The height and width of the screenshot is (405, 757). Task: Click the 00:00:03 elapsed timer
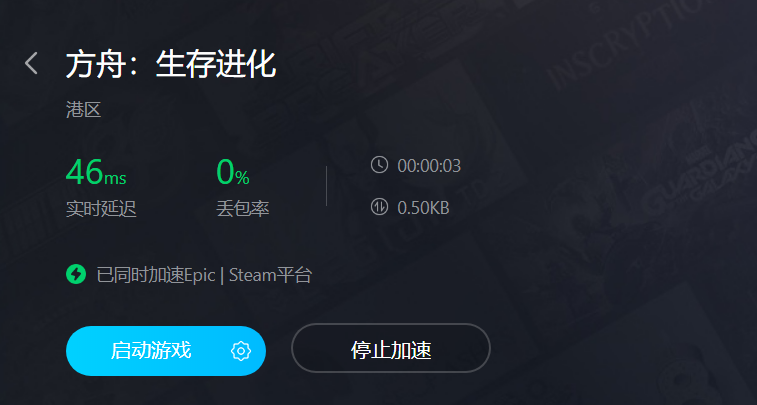429,166
